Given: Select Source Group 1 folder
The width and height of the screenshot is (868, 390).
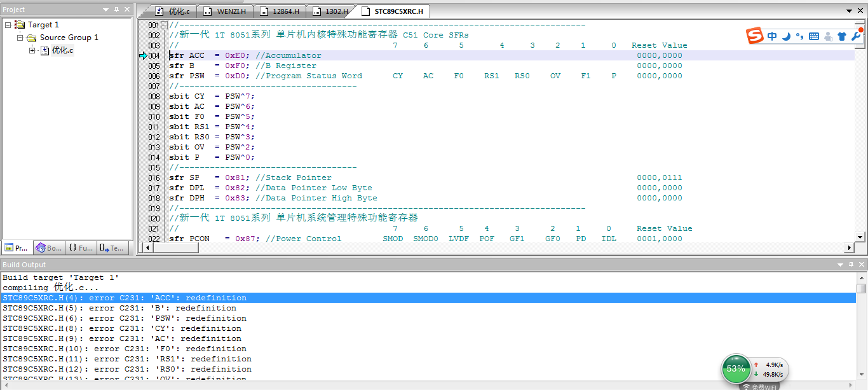Looking at the screenshot, I should coord(69,38).
